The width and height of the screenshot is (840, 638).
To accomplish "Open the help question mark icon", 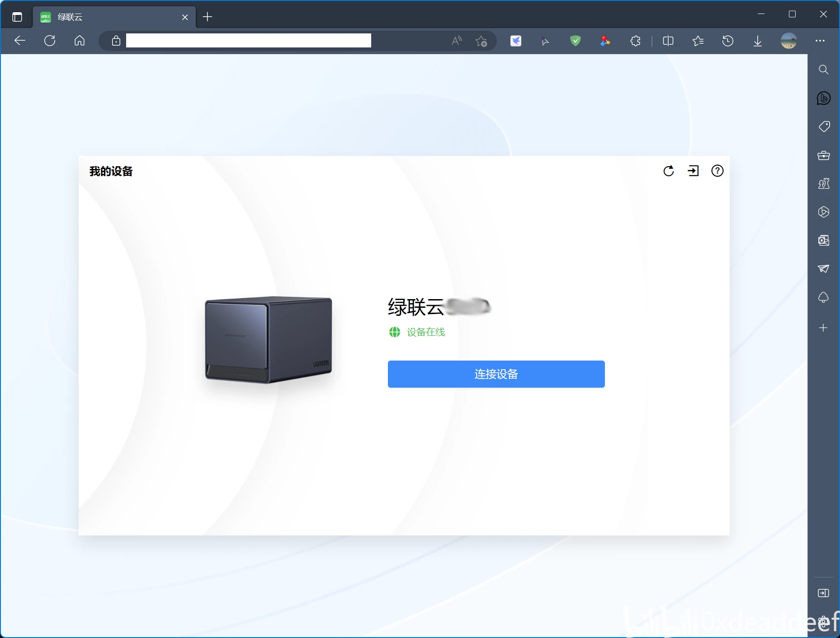I will coord(717,171).
